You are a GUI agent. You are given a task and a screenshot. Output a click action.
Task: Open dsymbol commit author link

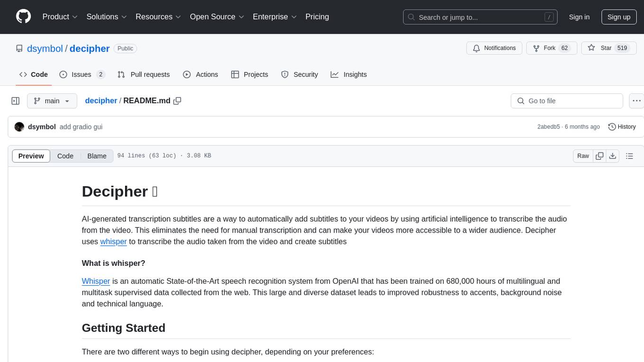[42, 127]
